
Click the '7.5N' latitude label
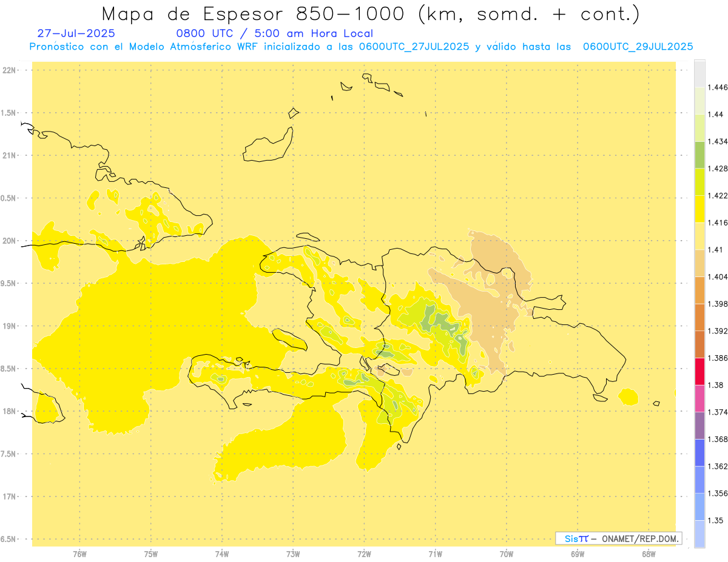click(x=9, y=454)
